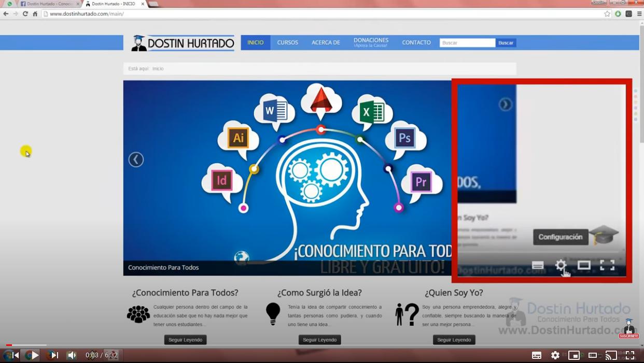Click the Buscar search input field
The height and width of the screenshot is (363, 644).
click(468, 43)
